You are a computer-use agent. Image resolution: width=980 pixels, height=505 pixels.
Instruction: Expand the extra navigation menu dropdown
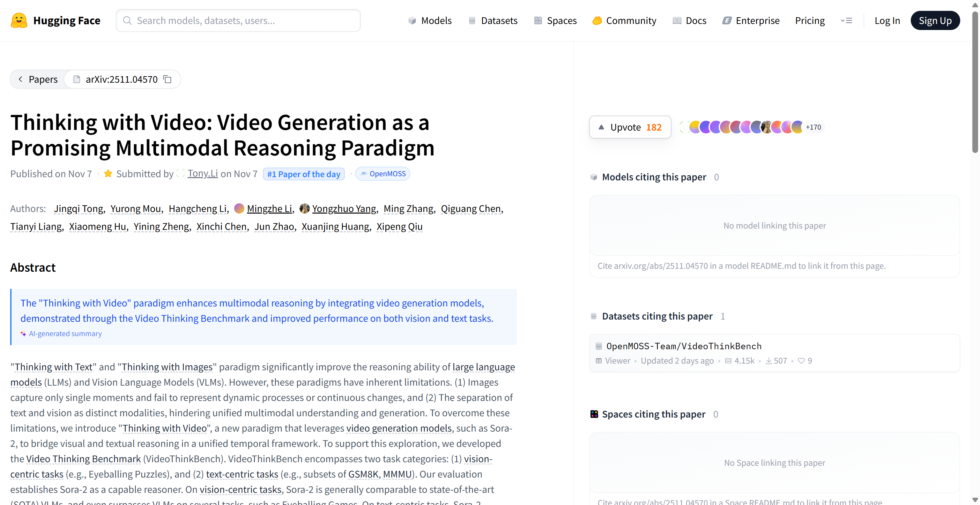tap(846, 20)
